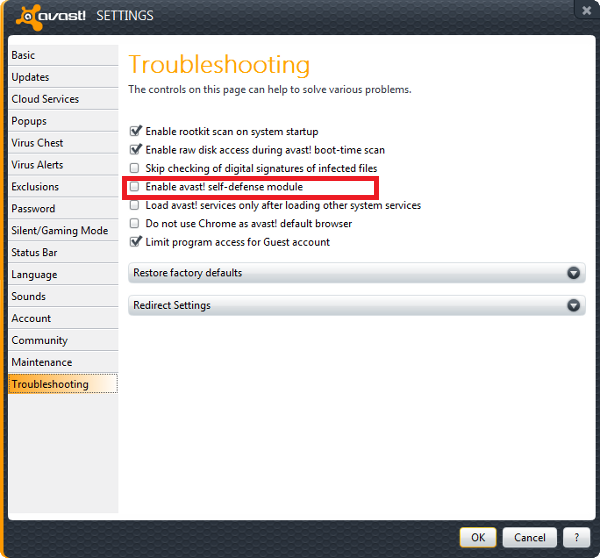Click the 'controls on this page' description text
The image size is (600, 558).
click(270, 90)
